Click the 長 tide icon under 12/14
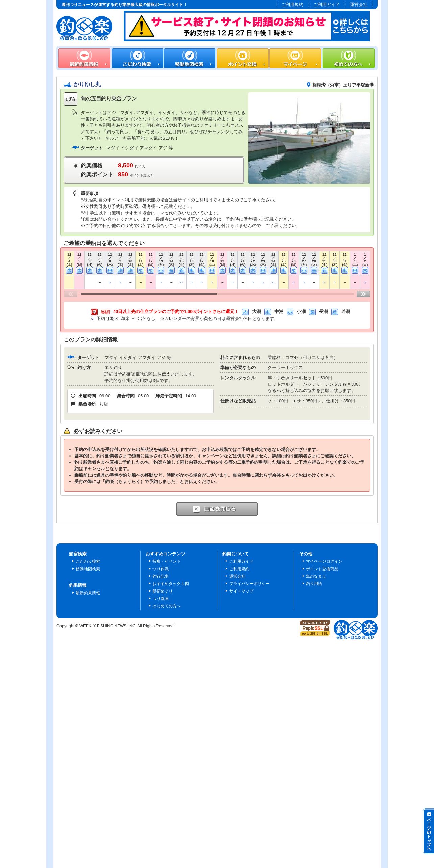The height and width of the screenshot is (868, 434). pos(171,270)
